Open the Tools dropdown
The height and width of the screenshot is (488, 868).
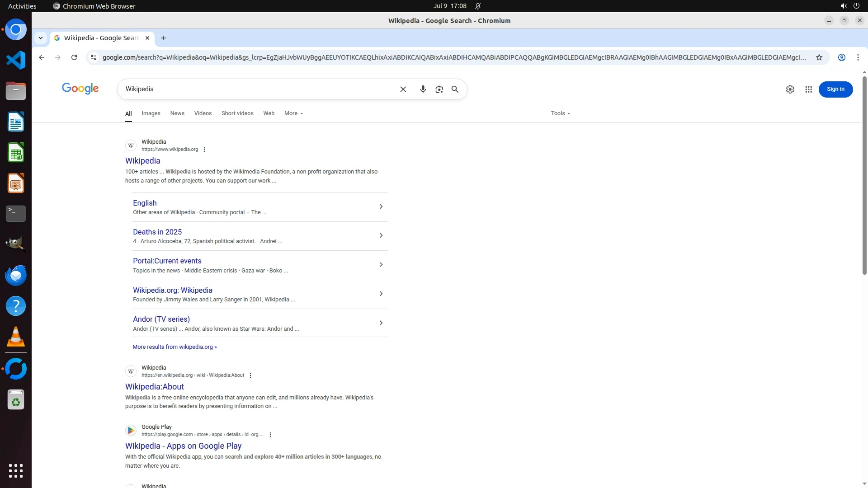(x=560, y=113)
